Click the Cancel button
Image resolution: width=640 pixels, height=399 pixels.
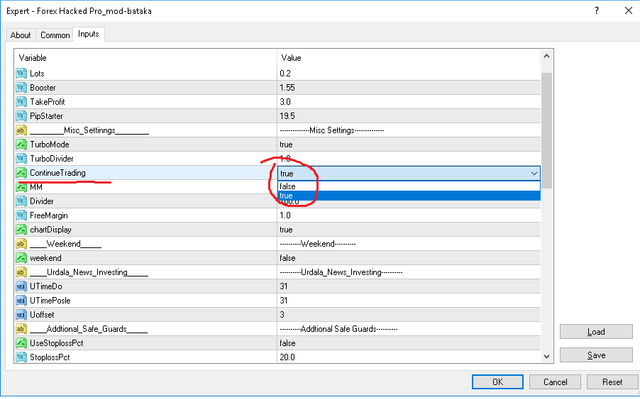555,382
